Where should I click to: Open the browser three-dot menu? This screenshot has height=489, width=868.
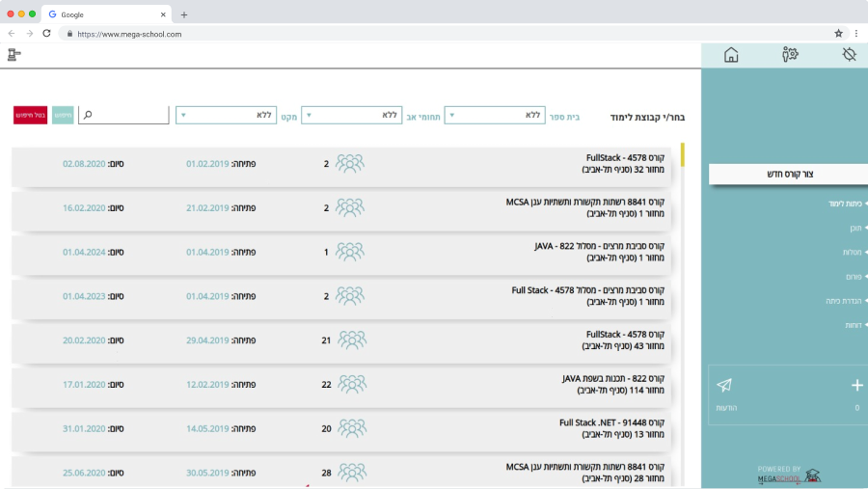[856, 34]
